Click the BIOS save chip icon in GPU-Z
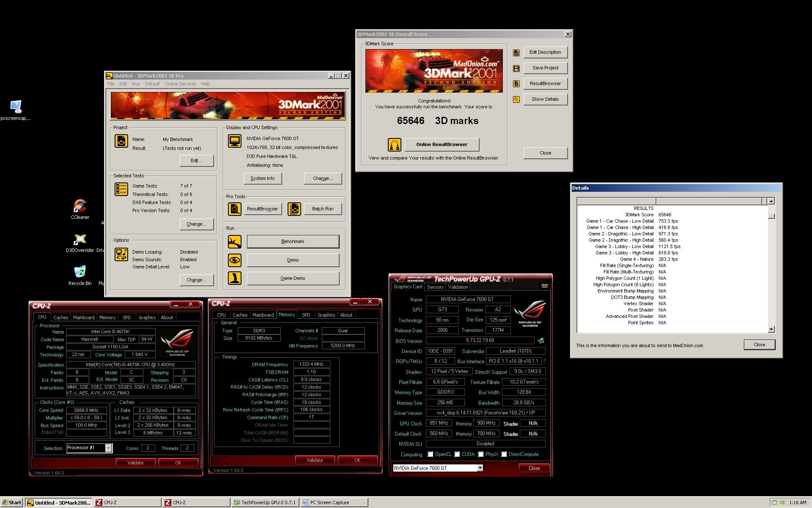Viewport: 812px width, 508px height. [541, 340]
